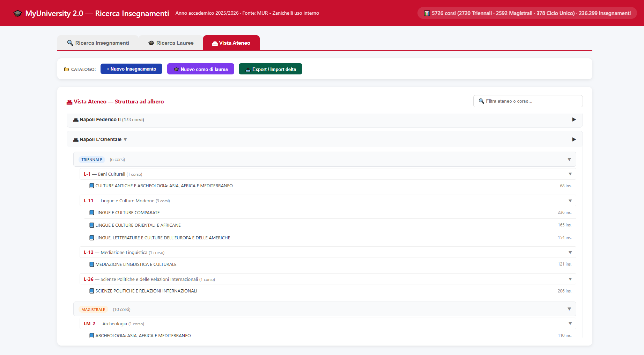Viewport: 644px width, 355px height.
Task: Click the MAGISTRALE badge
Action: point(93,310)
